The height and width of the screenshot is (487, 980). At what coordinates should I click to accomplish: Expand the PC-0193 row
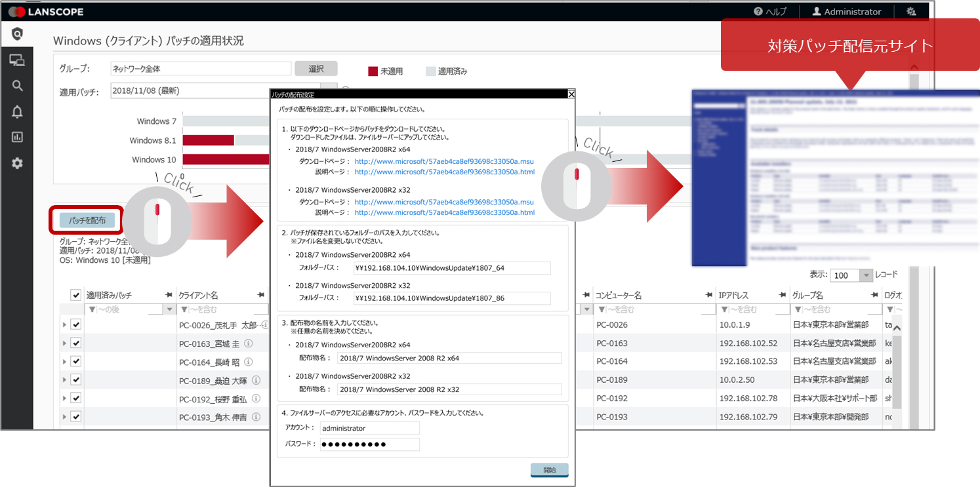click(64, 416)
